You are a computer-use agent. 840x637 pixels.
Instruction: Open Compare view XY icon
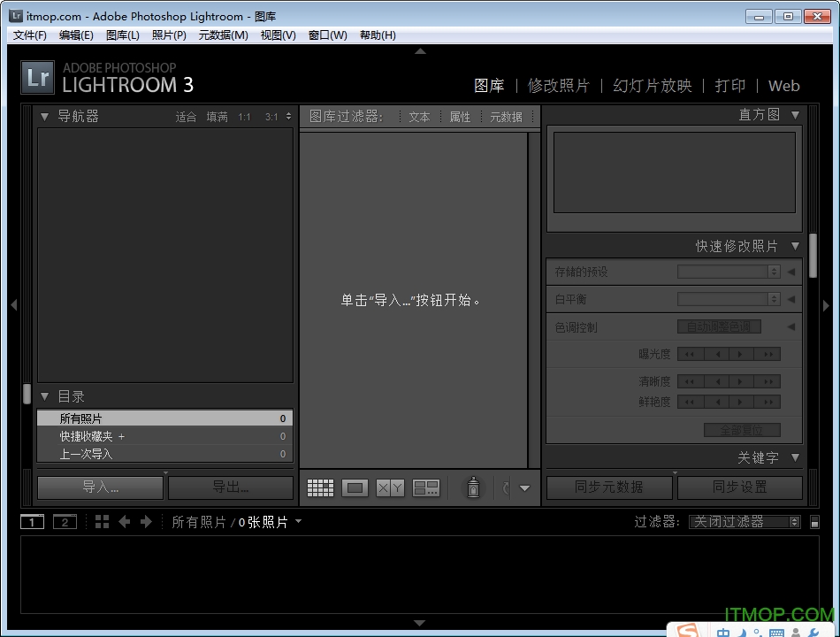(x=390, y=487)
